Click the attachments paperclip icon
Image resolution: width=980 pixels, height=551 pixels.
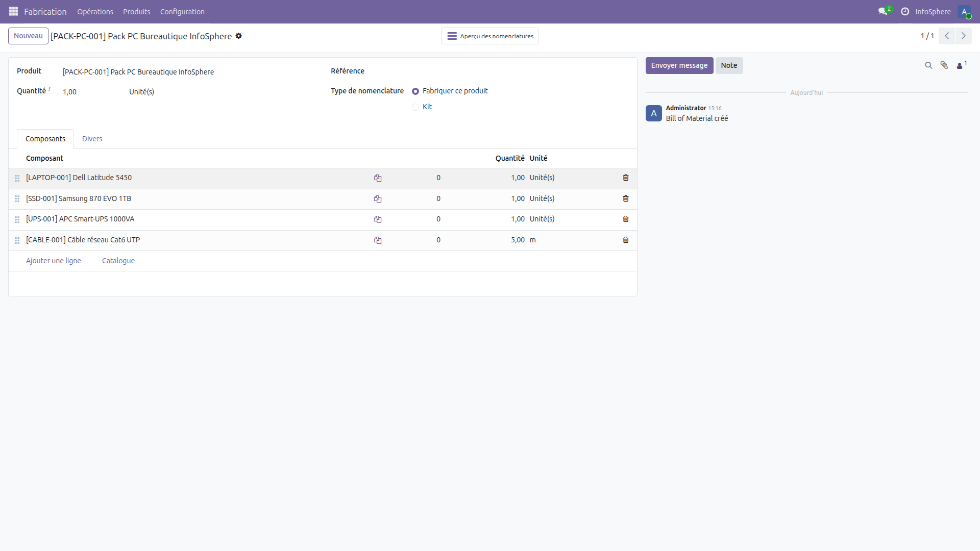[x=944, y=65]
